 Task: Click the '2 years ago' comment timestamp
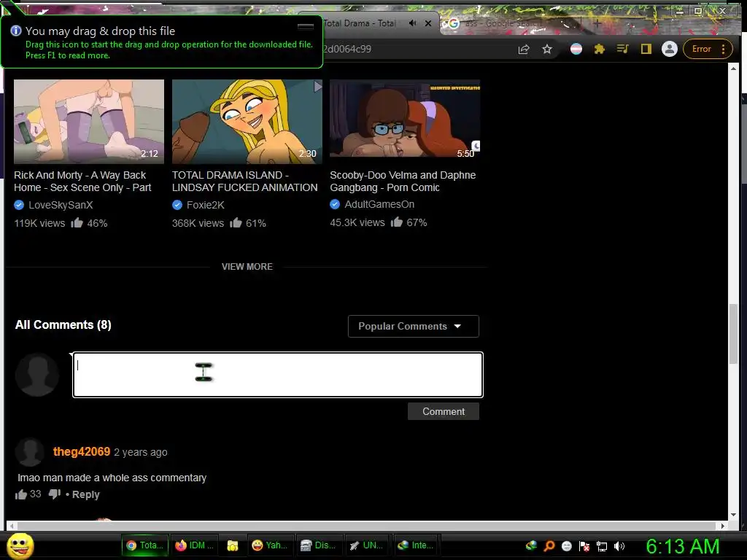click(141, 452)
